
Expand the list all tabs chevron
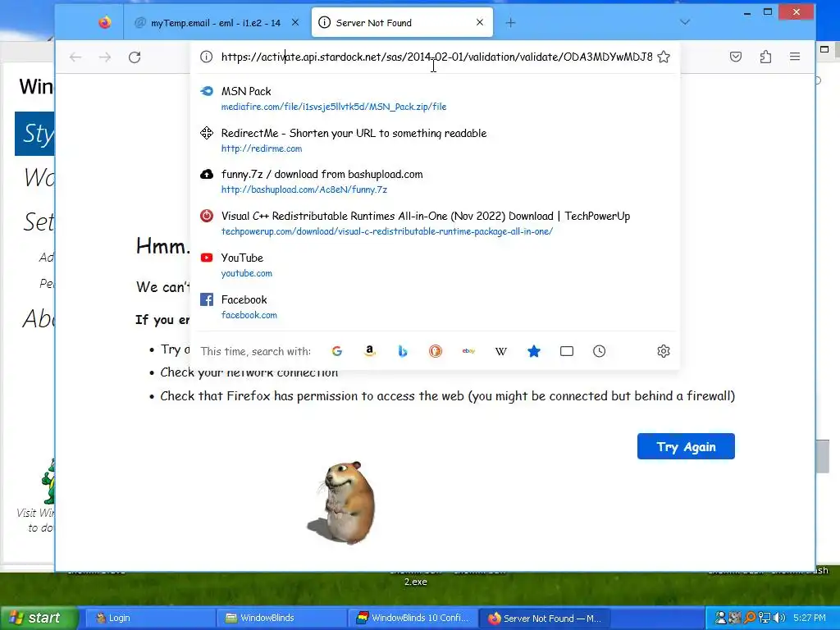[x=685, y=22]
